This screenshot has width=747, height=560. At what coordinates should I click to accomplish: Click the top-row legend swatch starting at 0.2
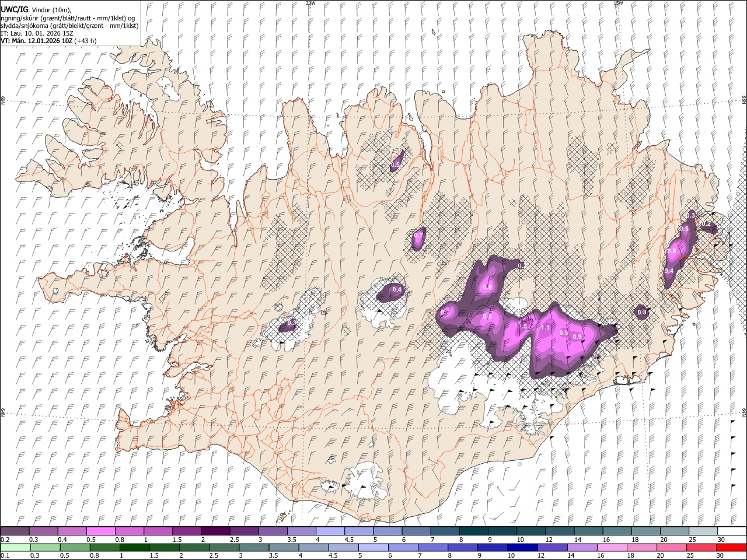[x=15, y=531]
